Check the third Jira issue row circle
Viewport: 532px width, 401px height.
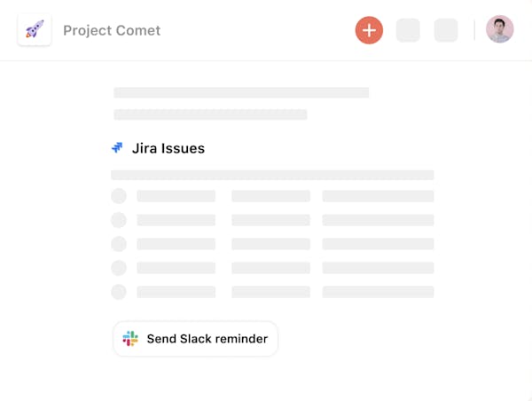(119, 244)
